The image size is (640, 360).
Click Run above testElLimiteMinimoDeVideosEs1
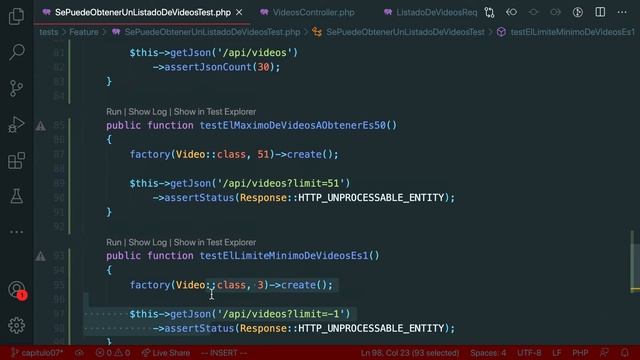click(113, 242)
